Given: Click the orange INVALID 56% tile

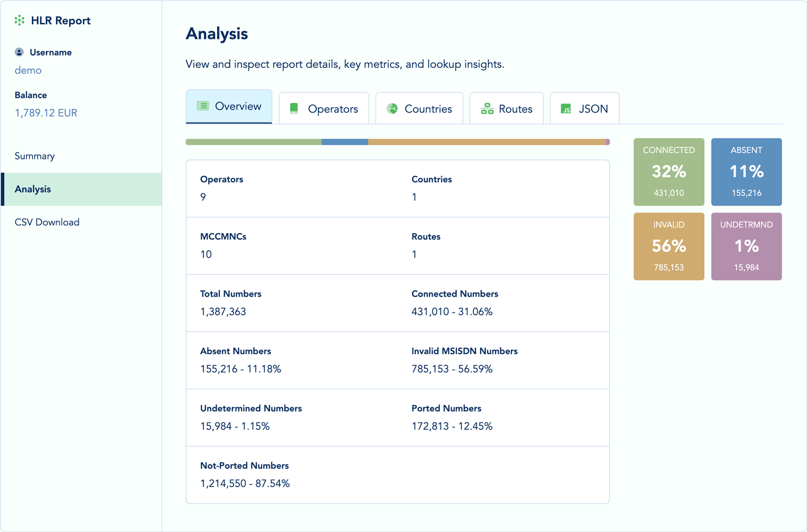Looking at the screenshot, I should tap(668, 246).
